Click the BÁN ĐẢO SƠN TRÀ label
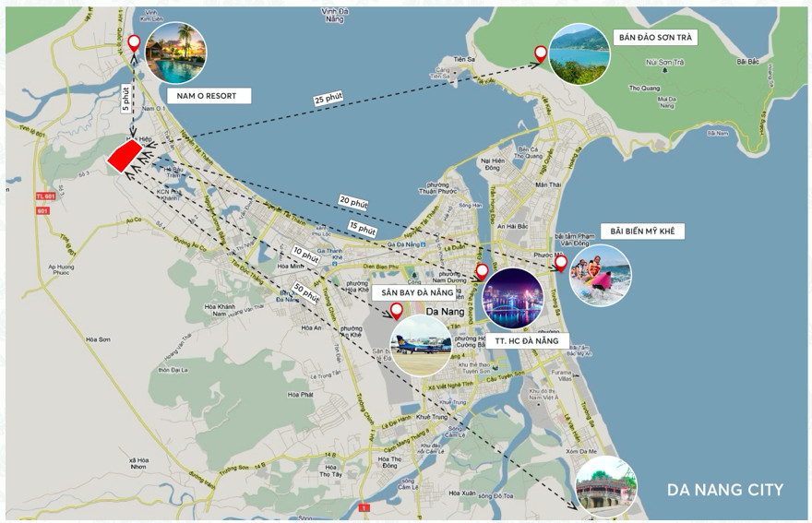812x523 pixels. pyautogui.click(x=654, y=38)
